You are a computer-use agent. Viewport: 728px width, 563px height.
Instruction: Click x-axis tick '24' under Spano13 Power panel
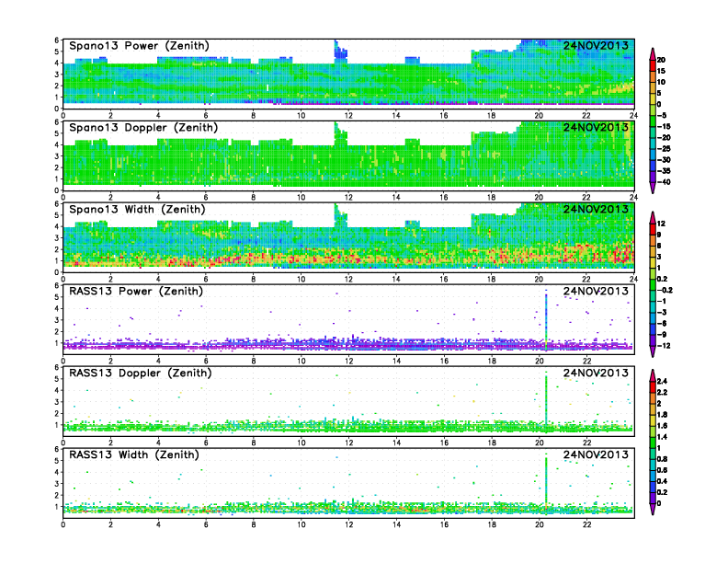click(x=633, y=115)
